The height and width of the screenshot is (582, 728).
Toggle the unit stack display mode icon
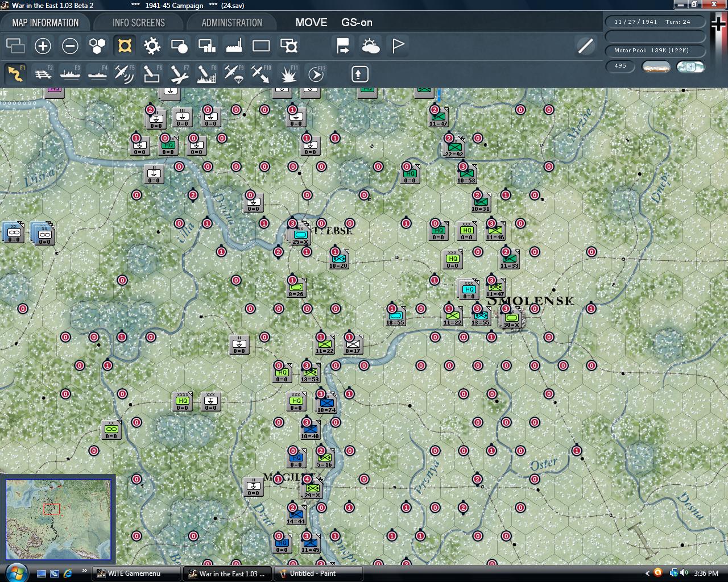click(15, 46)
